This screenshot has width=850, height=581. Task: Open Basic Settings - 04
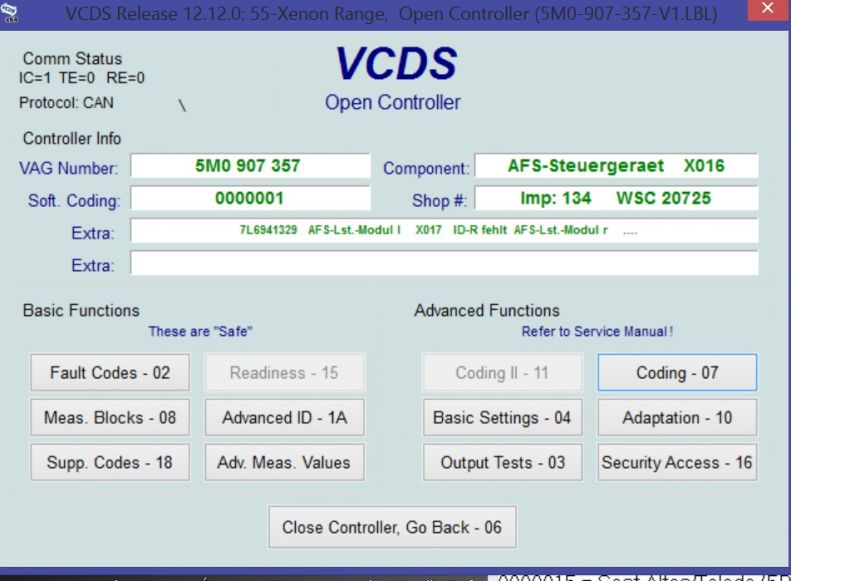503,417
